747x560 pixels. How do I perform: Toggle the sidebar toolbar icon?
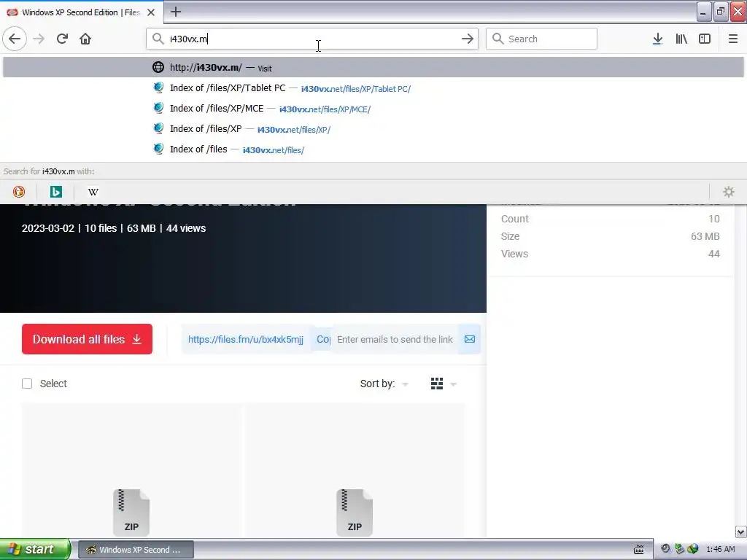(705, 39)
